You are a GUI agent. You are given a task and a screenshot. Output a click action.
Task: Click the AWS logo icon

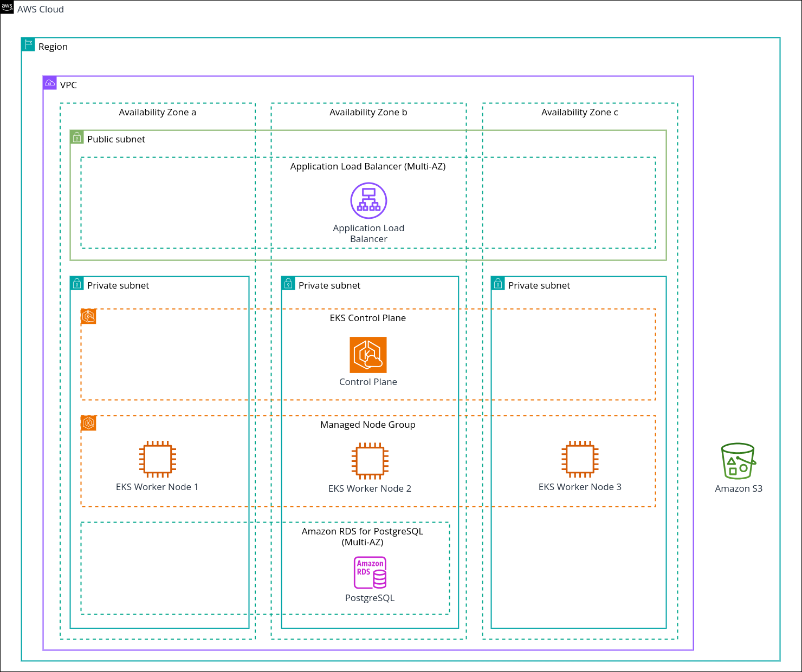[x=7, y=7]
